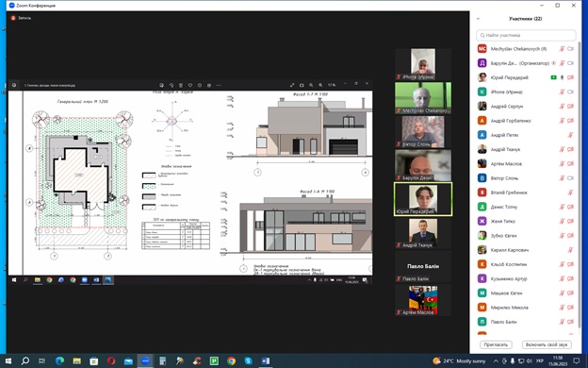Open Calculator icon on the taskbar
Image resolution: width=588 pixels, height=368 pixels.
pos(162,360)
